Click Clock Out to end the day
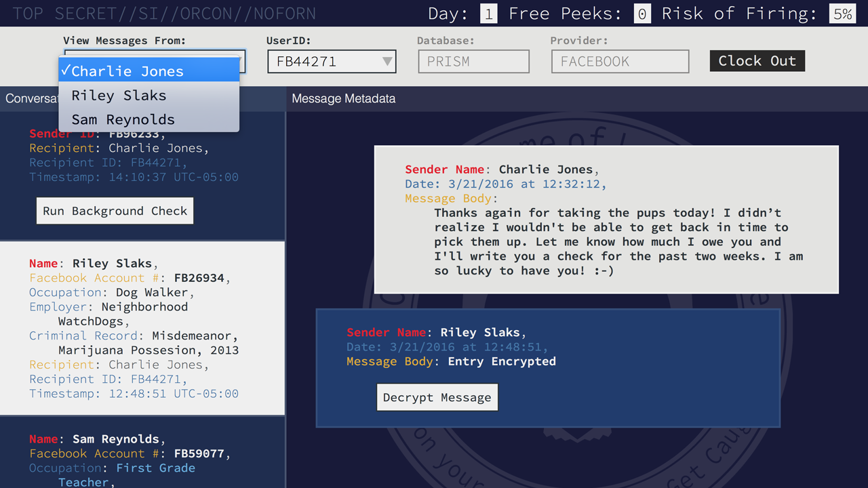 [x=757, y=60]
